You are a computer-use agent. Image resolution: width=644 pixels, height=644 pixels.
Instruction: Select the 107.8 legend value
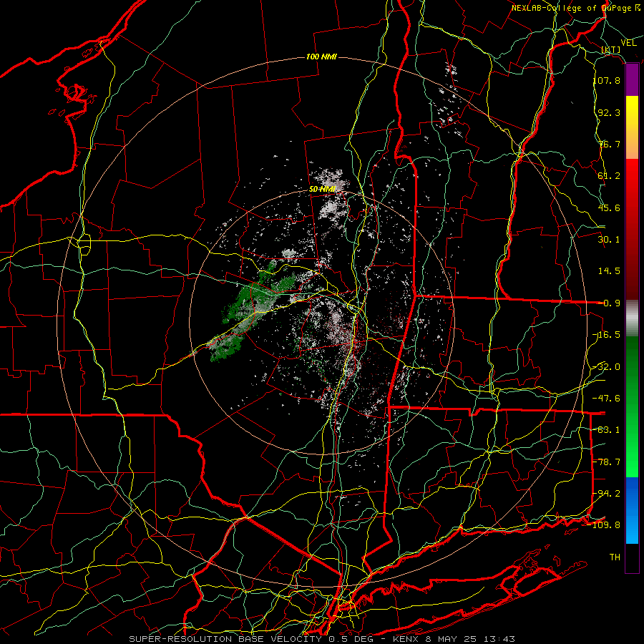606,80
